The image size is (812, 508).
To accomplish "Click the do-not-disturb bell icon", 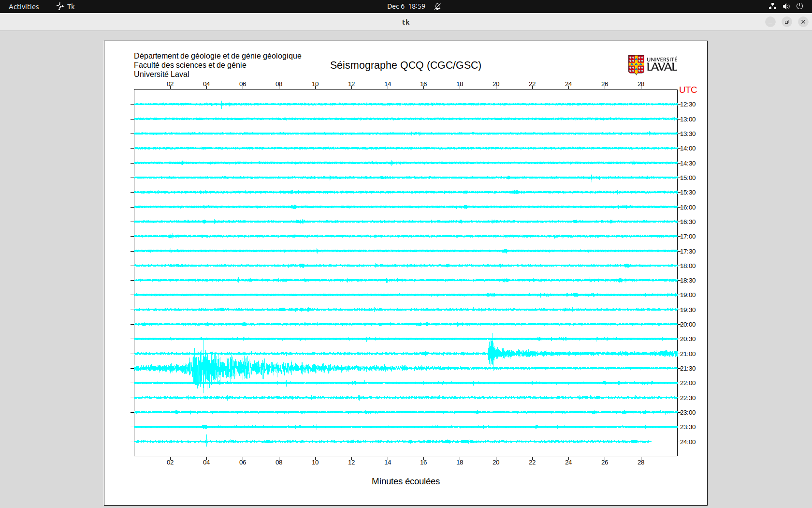I will coord(437,6).
